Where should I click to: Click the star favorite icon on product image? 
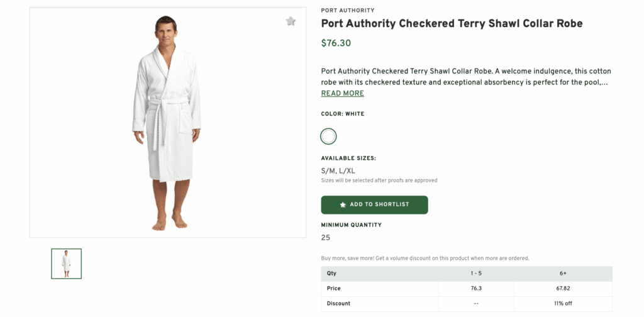(291, 21)
